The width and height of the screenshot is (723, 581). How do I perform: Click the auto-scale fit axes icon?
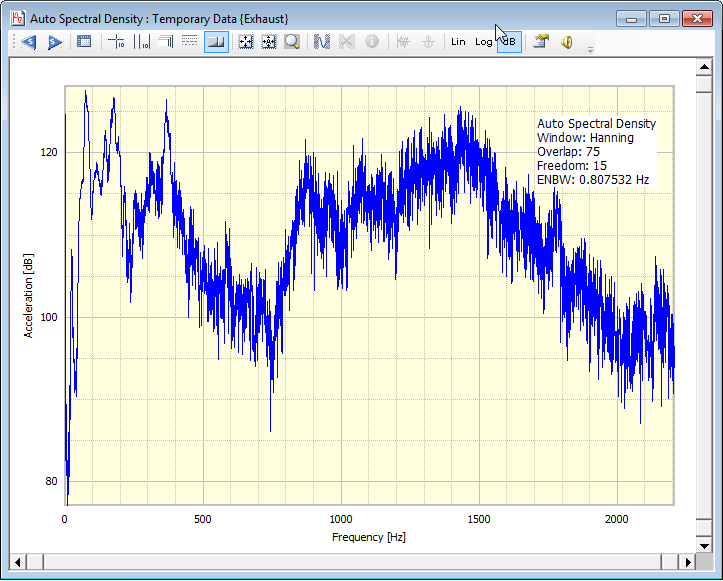(244, 42)
